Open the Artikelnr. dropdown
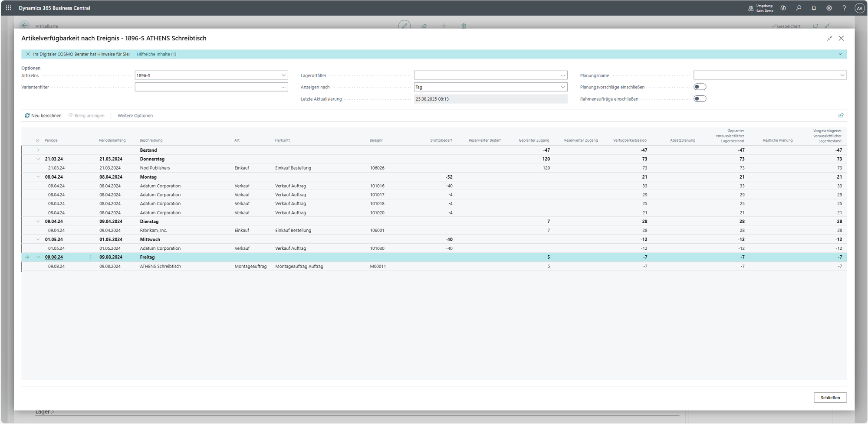 click(x=283, y=75)
